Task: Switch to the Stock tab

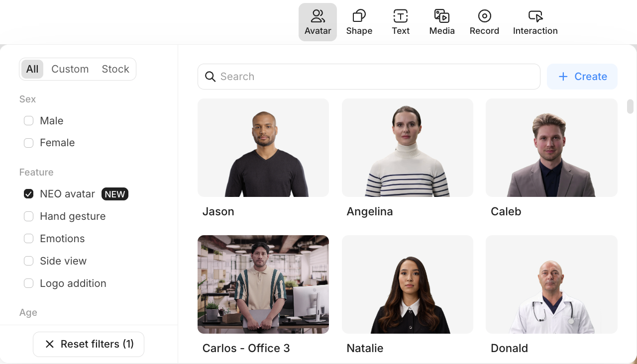Action: (x=115, y=69)
